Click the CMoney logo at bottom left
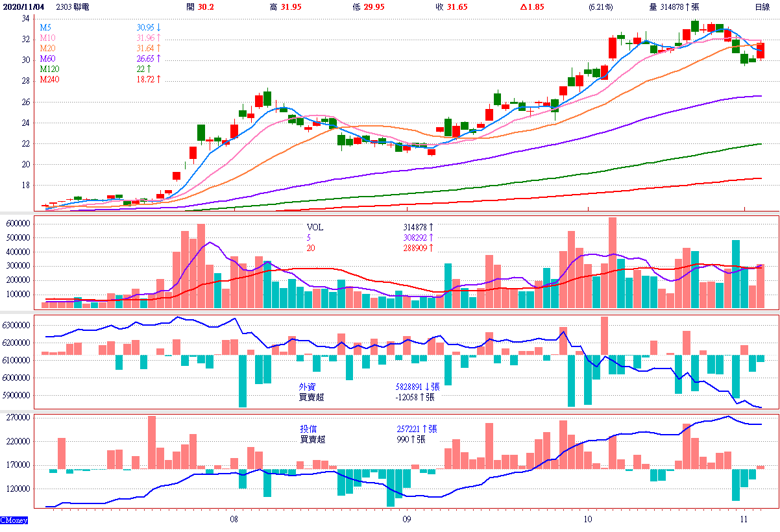The height and width of the screenshot is (532, 780). pos(14,520)
